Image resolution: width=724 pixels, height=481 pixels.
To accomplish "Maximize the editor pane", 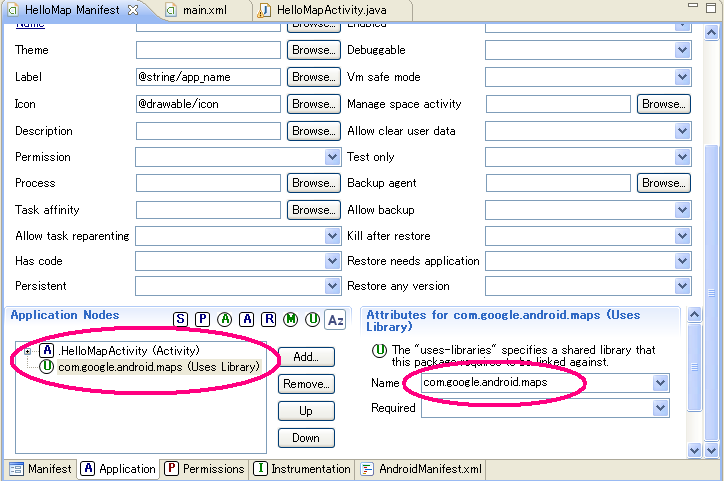I will [711, 7].
